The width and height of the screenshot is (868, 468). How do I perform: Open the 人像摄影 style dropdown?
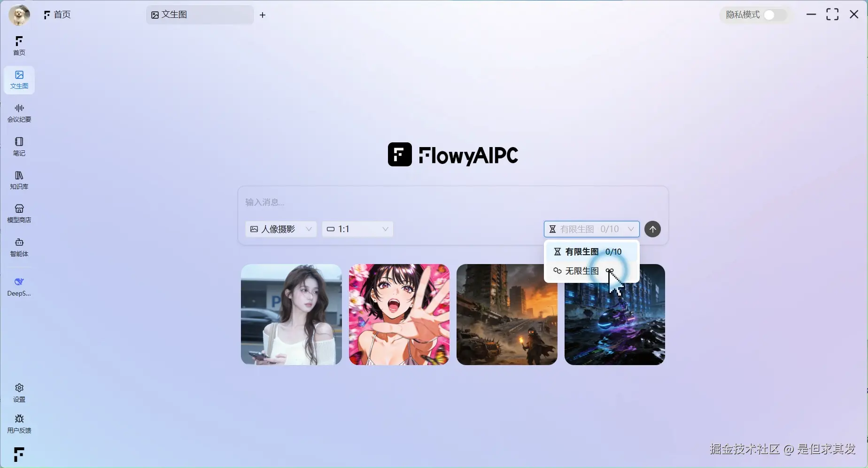coord(280,229)
